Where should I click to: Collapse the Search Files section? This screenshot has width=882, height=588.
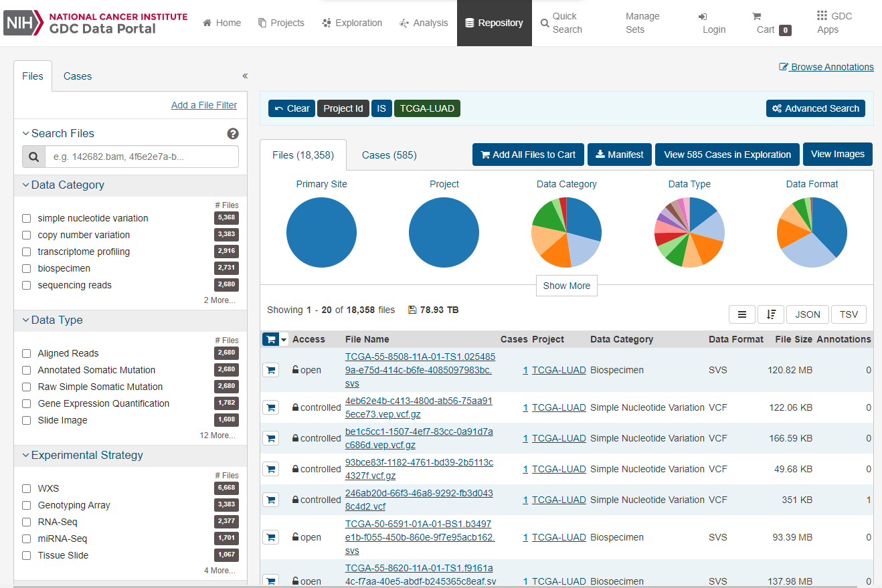point(58,133)
